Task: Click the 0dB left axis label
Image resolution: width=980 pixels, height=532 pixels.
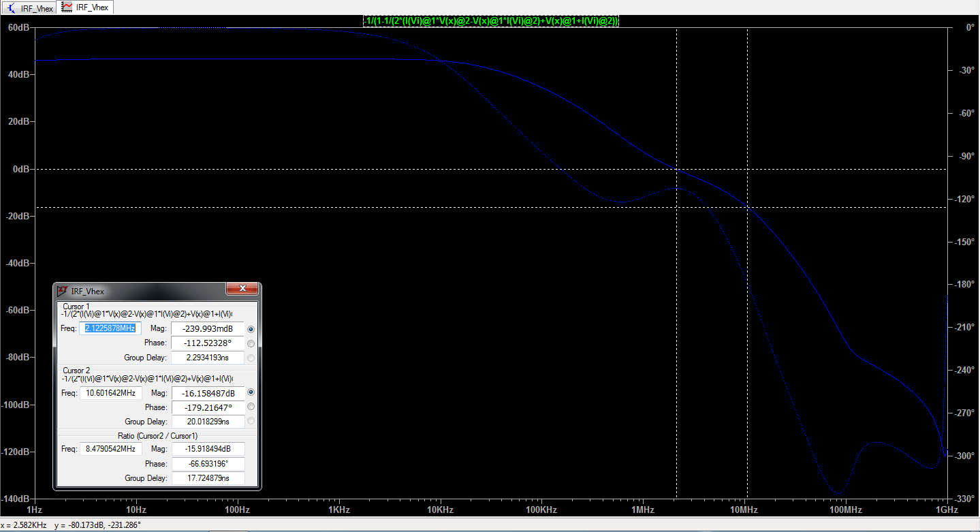Action: [20, 169]
